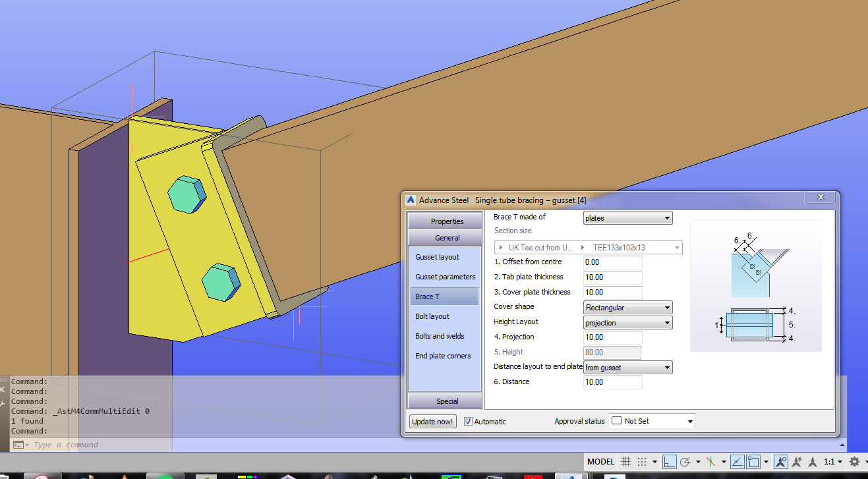The image size is (868, 479).
Task: Toggle the drawing grid display icon
Action: click(x=626, y=461)
